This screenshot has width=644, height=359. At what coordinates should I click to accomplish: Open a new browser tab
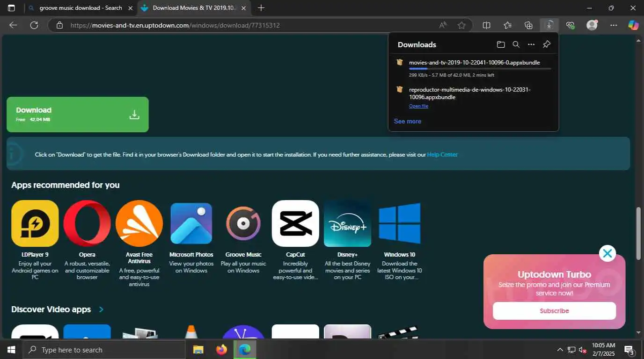[x=261, y=8]
